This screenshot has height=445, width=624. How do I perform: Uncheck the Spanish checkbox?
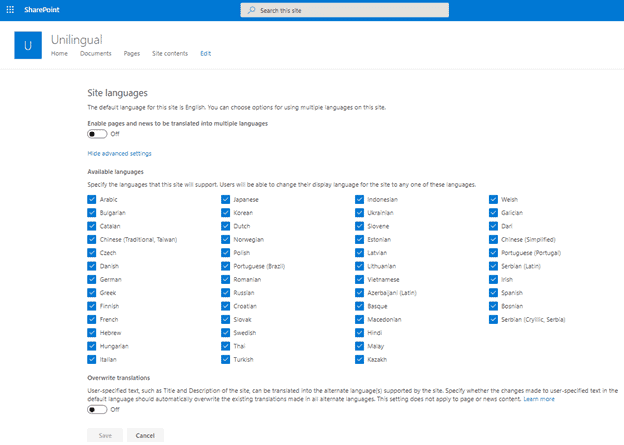pyautogui.click(x=493, y=293)
